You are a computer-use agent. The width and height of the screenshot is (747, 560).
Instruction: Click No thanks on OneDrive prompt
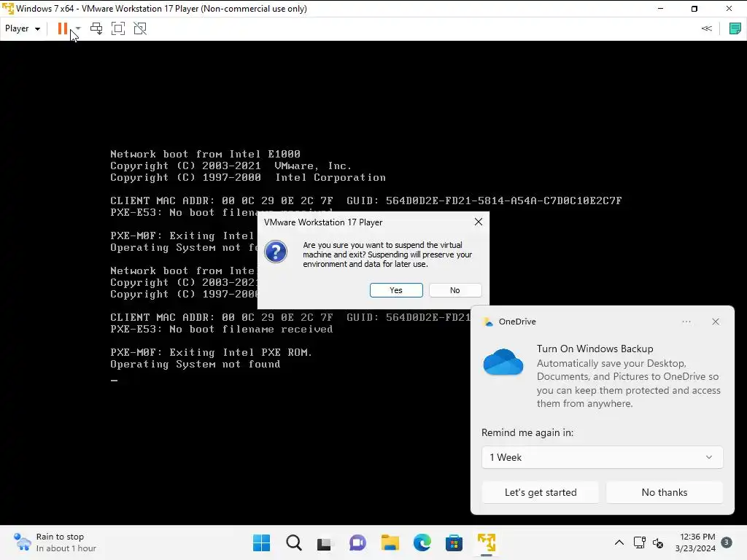tap(665, 492)
